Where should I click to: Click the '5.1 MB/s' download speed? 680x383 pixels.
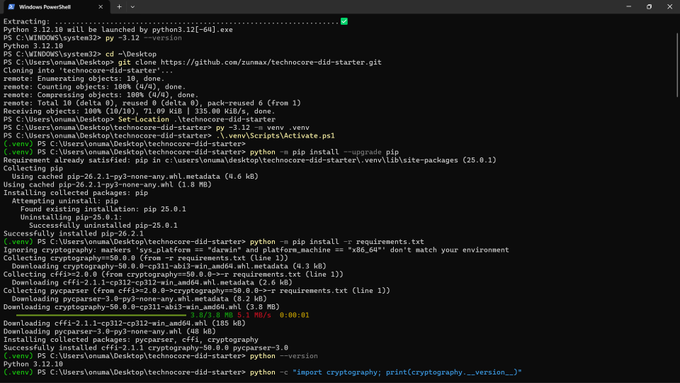coord(254,315)
